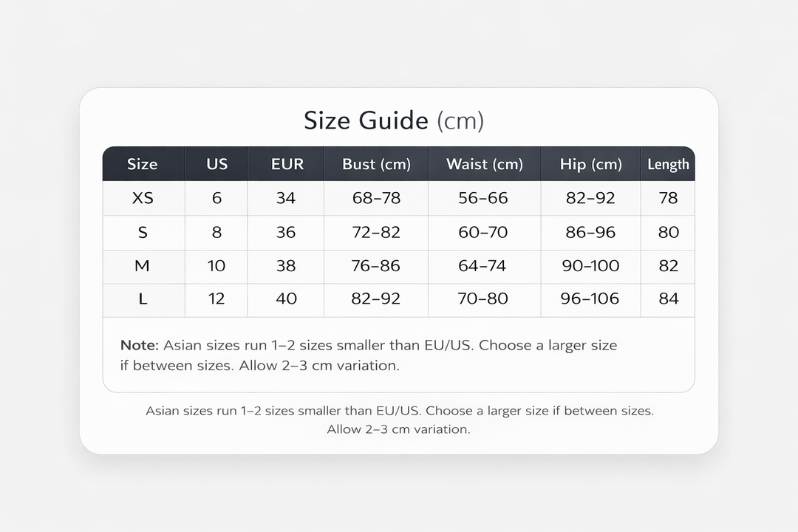The image size is (798, 532).
Task: Click the 68–78 bust cell for XS
Action: click(376, 198)
